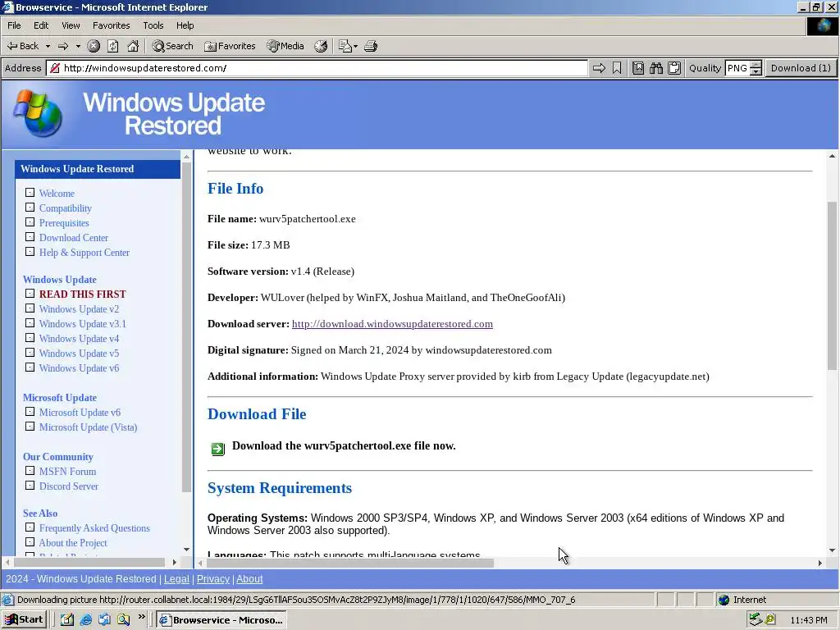
Task: Click the sidebar scroll down arrow
Action: point(186,549)
